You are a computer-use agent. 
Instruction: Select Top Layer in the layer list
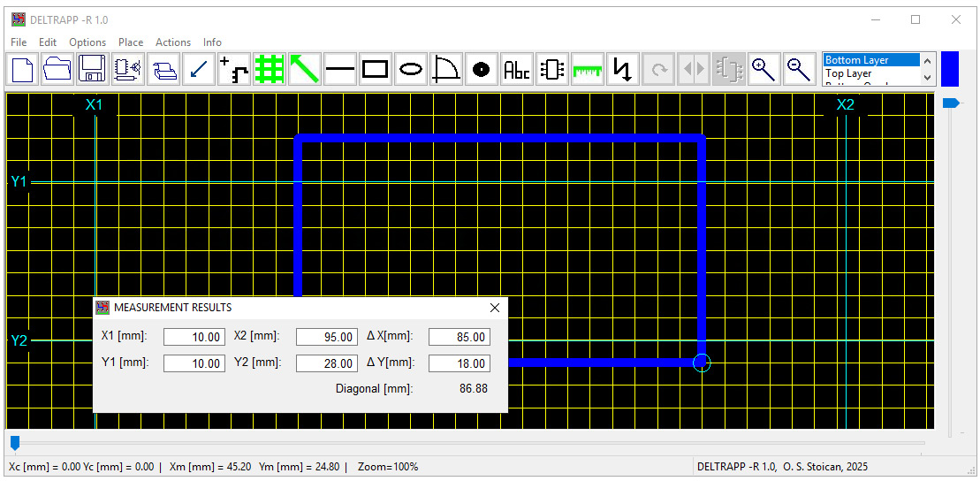tap(872, 73)
